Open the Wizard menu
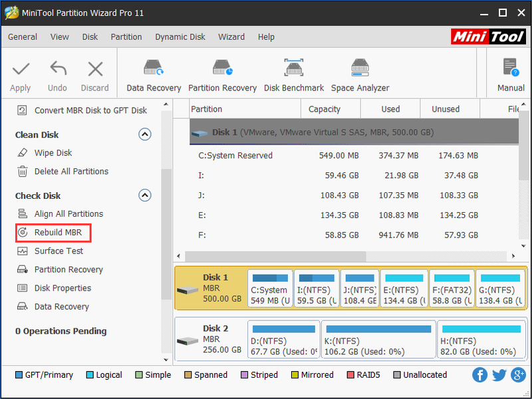 (x=231, y=37)
